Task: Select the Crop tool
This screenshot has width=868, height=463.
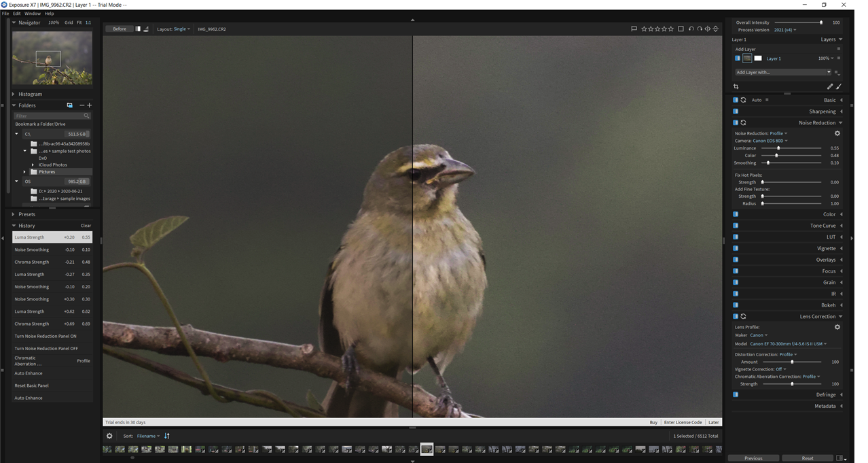Action: tap(736, 86)
